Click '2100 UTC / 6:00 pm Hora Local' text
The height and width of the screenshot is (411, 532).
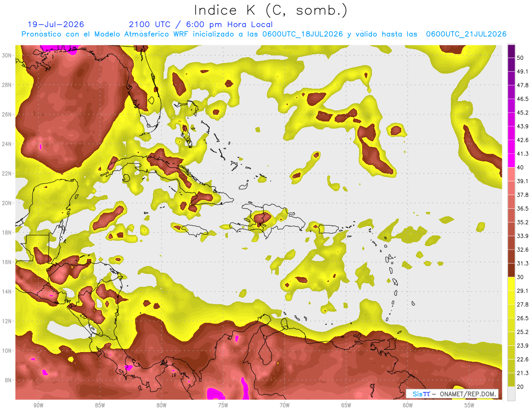tap(201, 24)
